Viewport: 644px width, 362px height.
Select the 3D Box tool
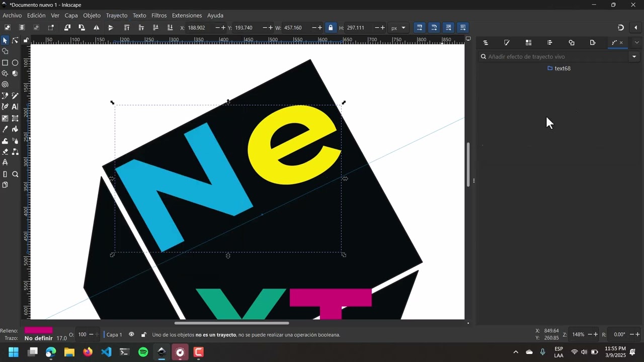pyautogui.click(x=15, y=73)
